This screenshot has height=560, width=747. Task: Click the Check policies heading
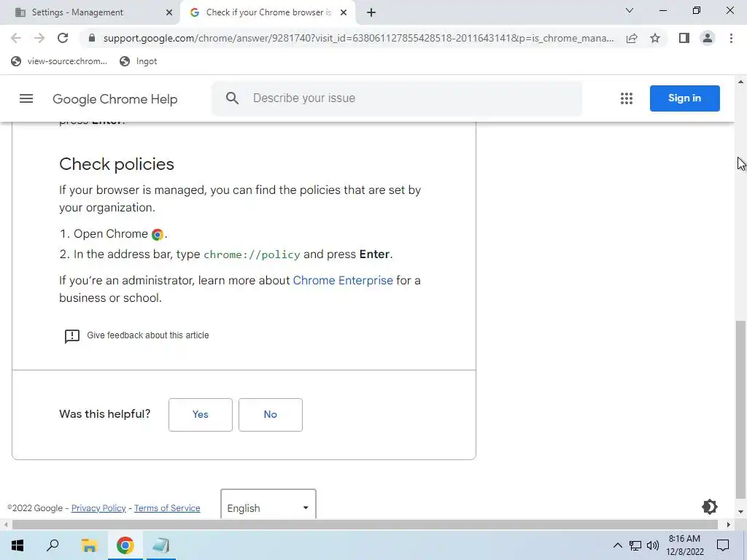click(x=117, y=164)
